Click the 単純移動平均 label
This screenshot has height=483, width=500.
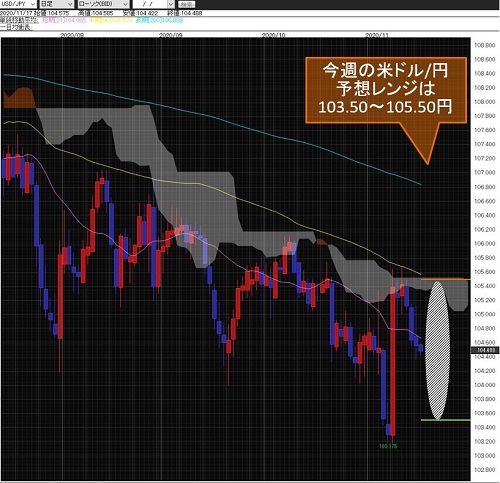19,20
